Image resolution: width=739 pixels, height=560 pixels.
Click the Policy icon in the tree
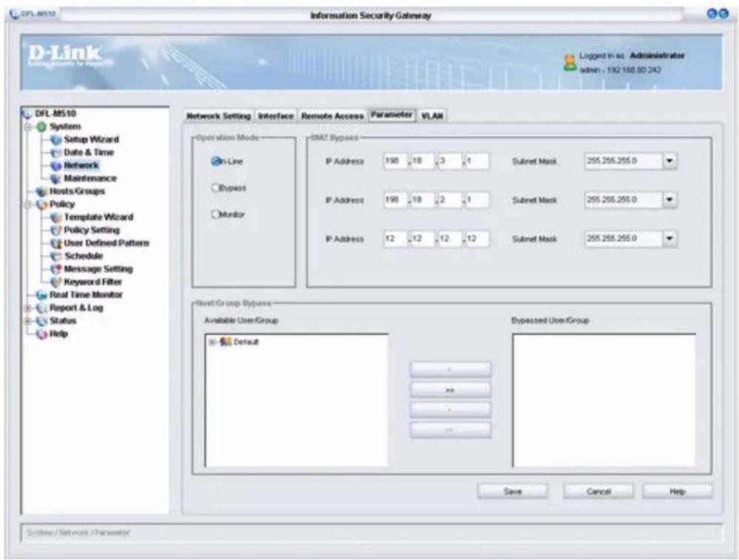tap(42, 204)
